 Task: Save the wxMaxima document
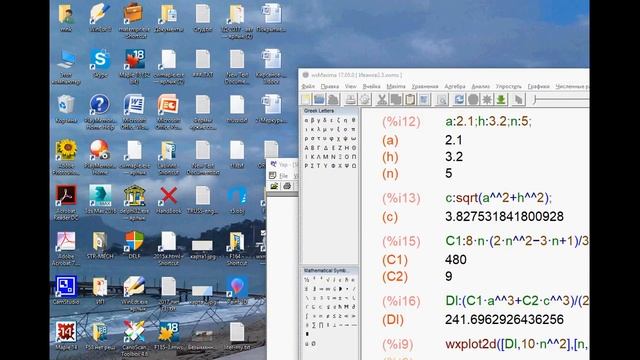[333, 99]
